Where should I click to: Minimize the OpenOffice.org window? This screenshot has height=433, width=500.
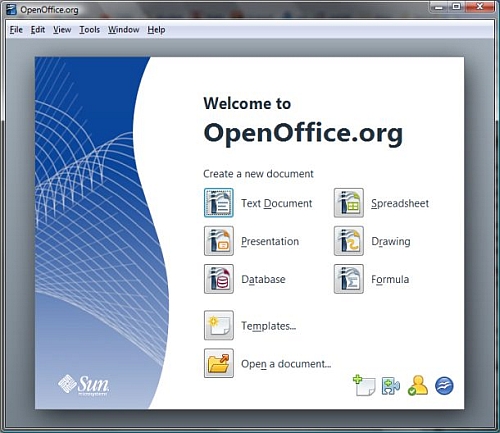click(439, 7)
